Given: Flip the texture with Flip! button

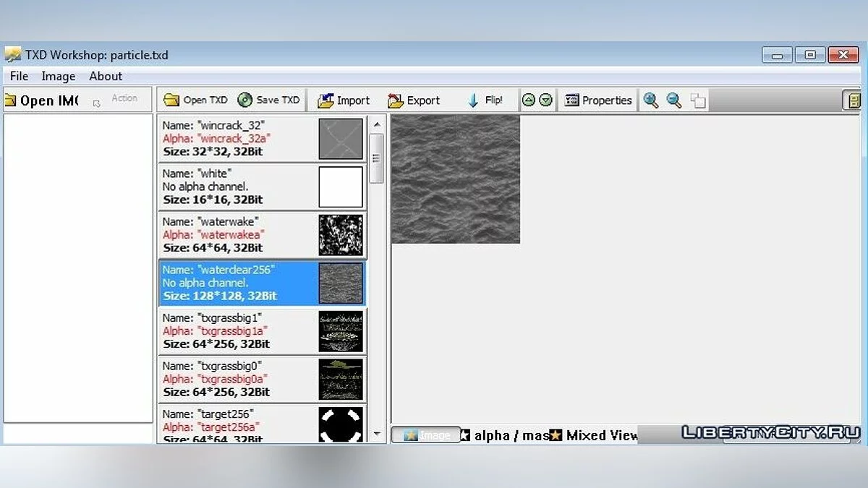Looking at the screenshot, I should (x=485, y=100).
